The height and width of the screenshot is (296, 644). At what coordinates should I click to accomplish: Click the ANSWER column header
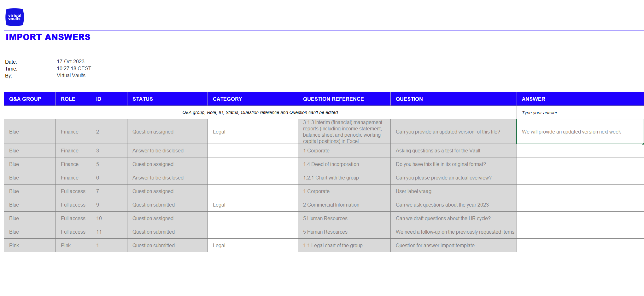point(580,99)
